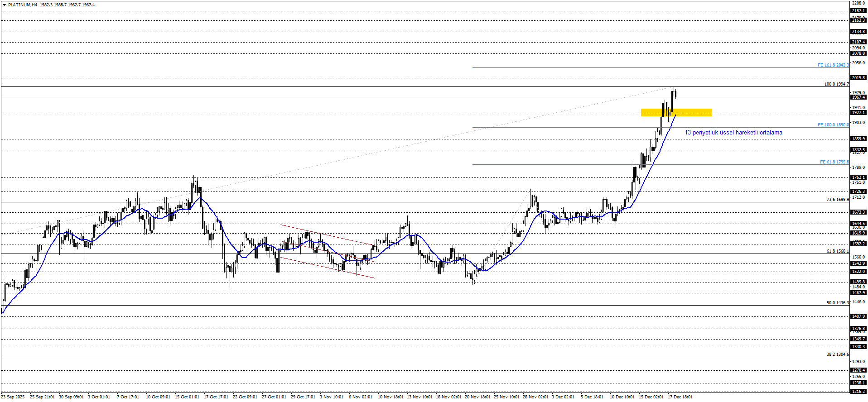The width and height of the screenshot is (868, 402).
Task: Select the FE 100.0 1890.0 level label
Action: coord(833,125)
